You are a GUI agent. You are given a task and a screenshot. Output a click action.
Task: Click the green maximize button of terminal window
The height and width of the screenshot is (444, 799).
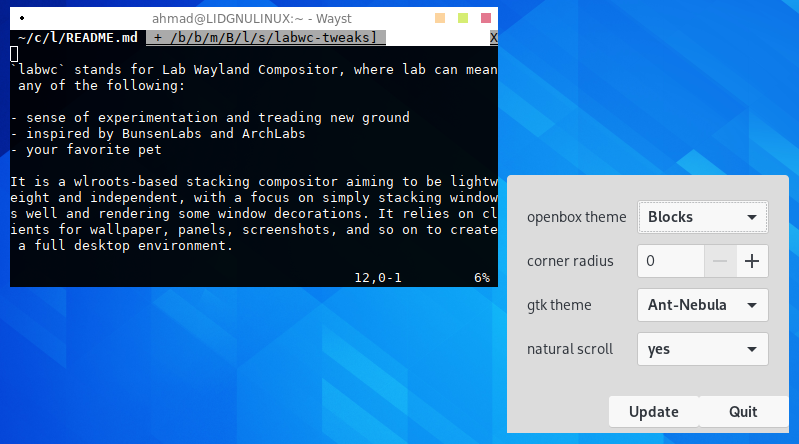pos(463,18)
